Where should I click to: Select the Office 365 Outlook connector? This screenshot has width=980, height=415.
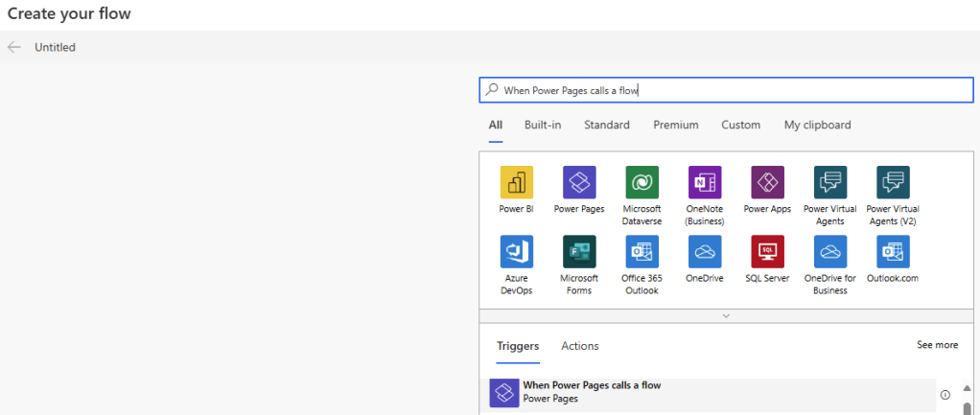(642, 251)
